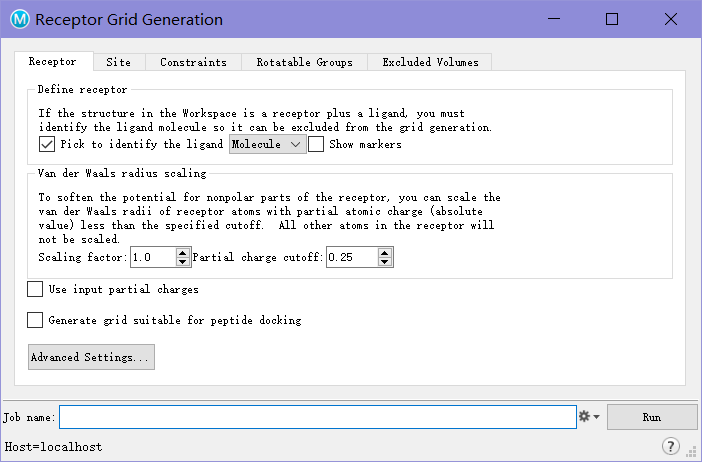Start the job with Run button
The height and width of the screenshot is (462, 702).
pos(652,417)
